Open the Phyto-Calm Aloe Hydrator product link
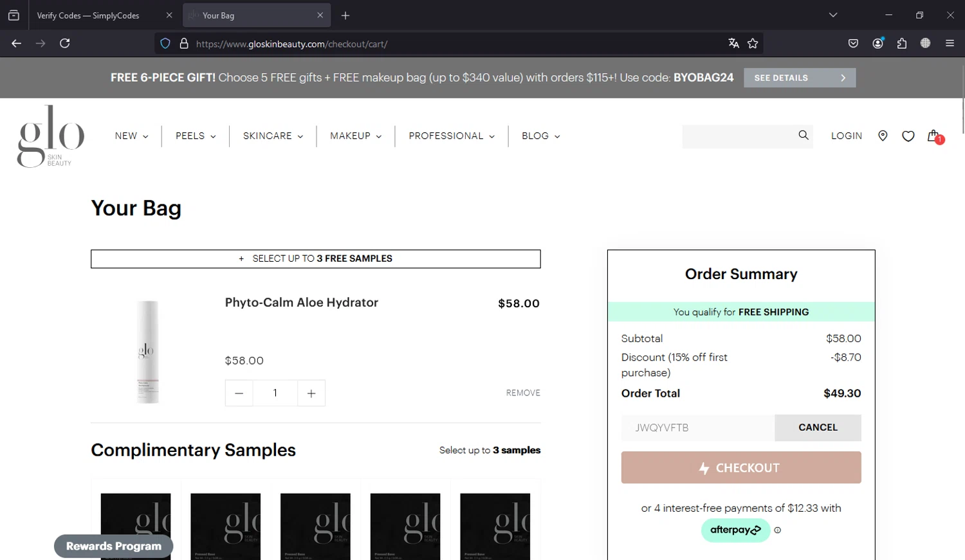965x560 pixels. click(x=302, y=303)
